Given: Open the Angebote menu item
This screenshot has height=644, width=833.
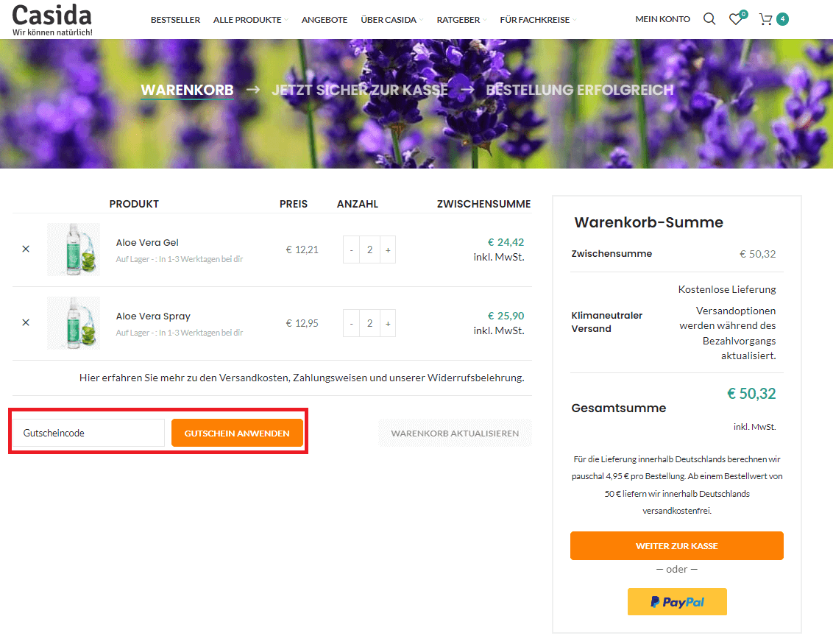Looking at the screenshot, I should point(325,20).
